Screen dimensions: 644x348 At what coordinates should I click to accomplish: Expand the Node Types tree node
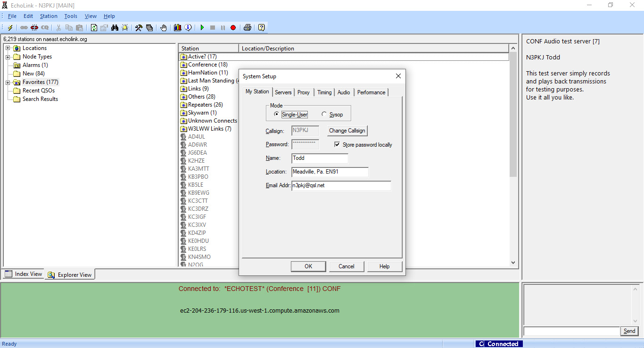coord(8,57)
